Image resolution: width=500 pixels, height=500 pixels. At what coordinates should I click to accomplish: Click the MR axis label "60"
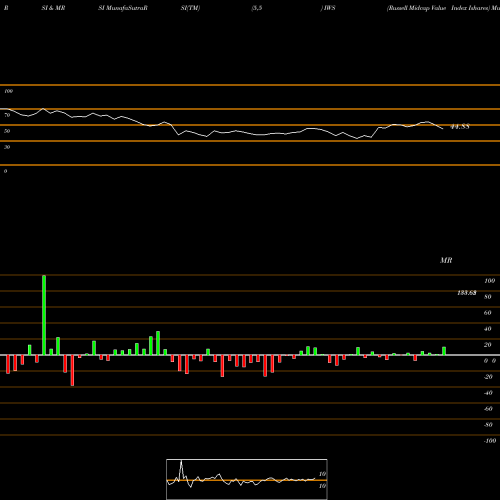click(x=487, y=313)
